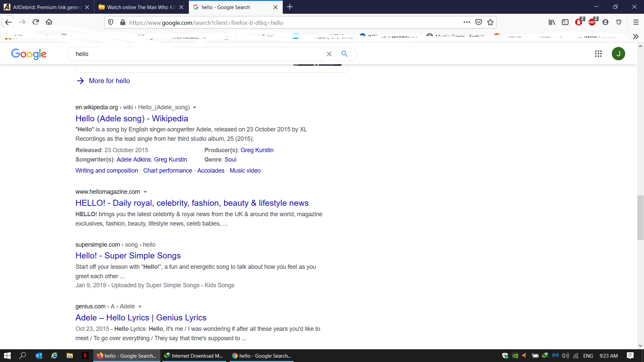Viewport: 644px width, 362px height.
Task: Open the More for hello link
Action: coord(103,81)
